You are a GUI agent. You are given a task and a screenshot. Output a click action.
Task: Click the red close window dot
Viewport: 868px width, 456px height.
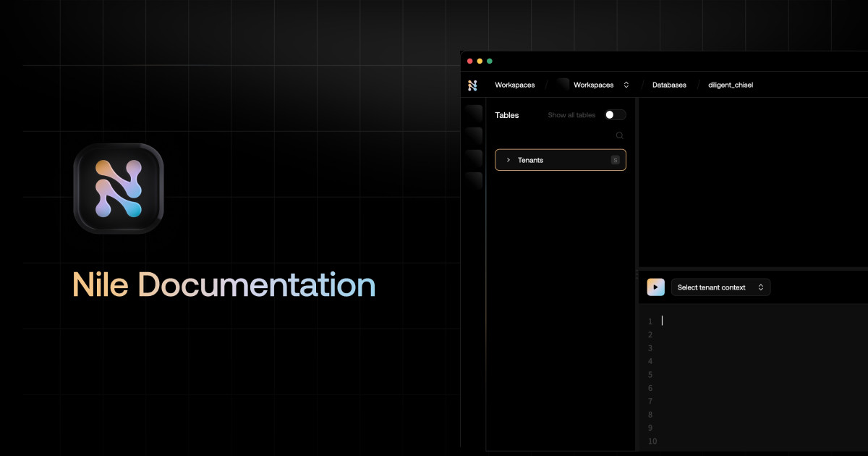469,61
